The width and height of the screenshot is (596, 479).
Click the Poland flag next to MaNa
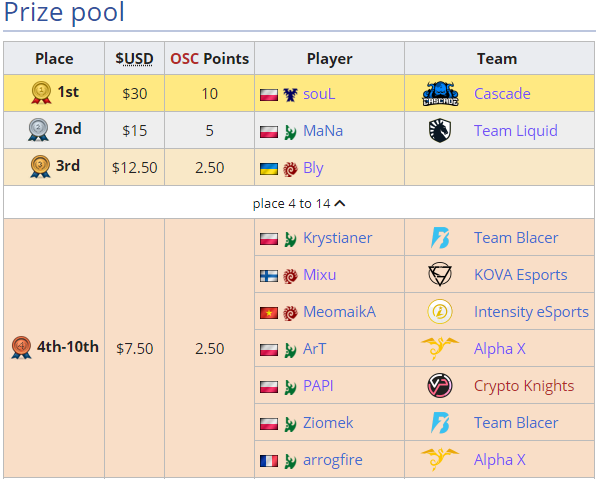(x=269, y=132)
